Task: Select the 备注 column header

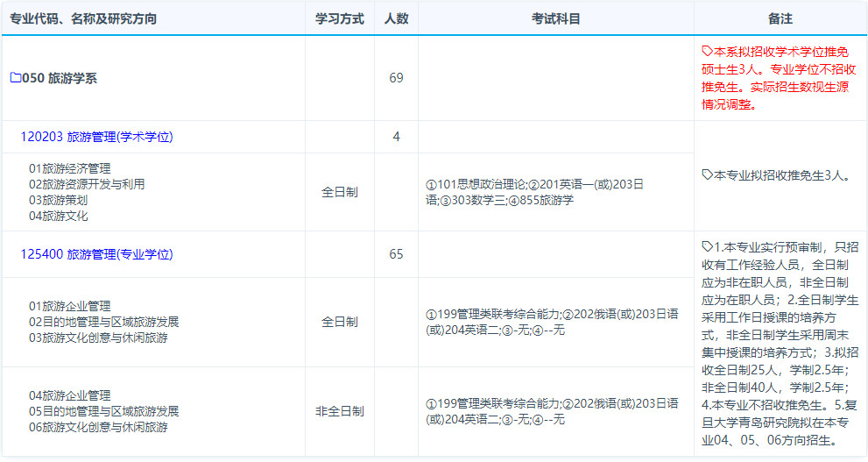Action: point(780,18)
